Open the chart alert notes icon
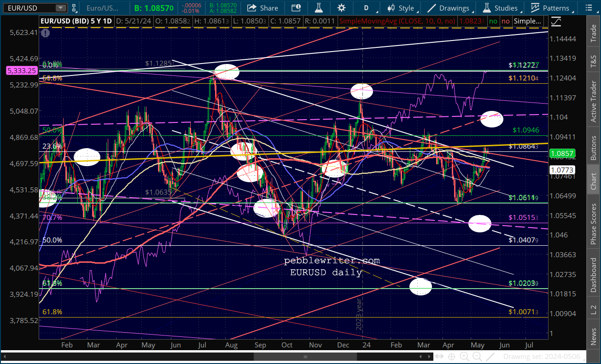Viewport: 601px width, 364px height. pyautogui.click(x=297, y=8)
